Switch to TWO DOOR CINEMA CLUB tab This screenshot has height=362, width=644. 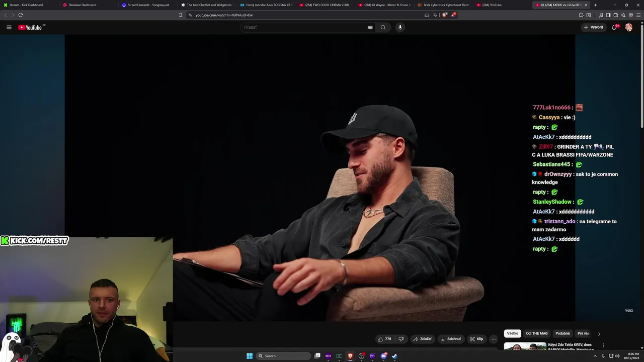pos(326,5)
